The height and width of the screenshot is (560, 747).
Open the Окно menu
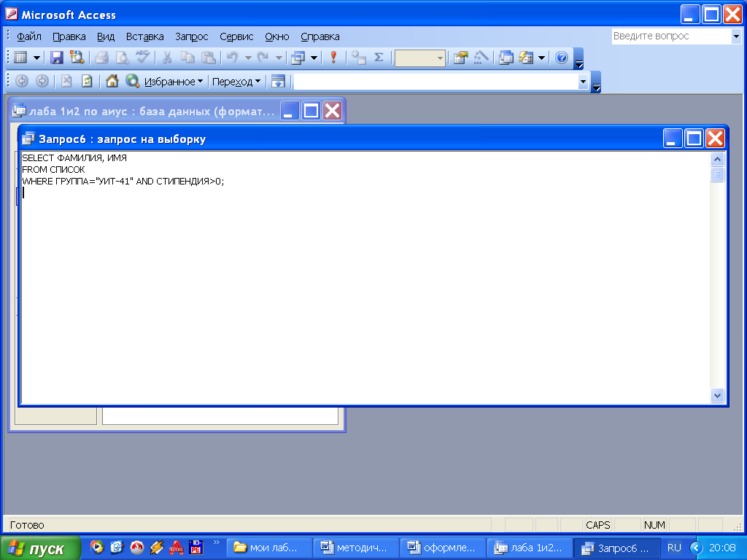pyautogui.click(x=276, y=36)
